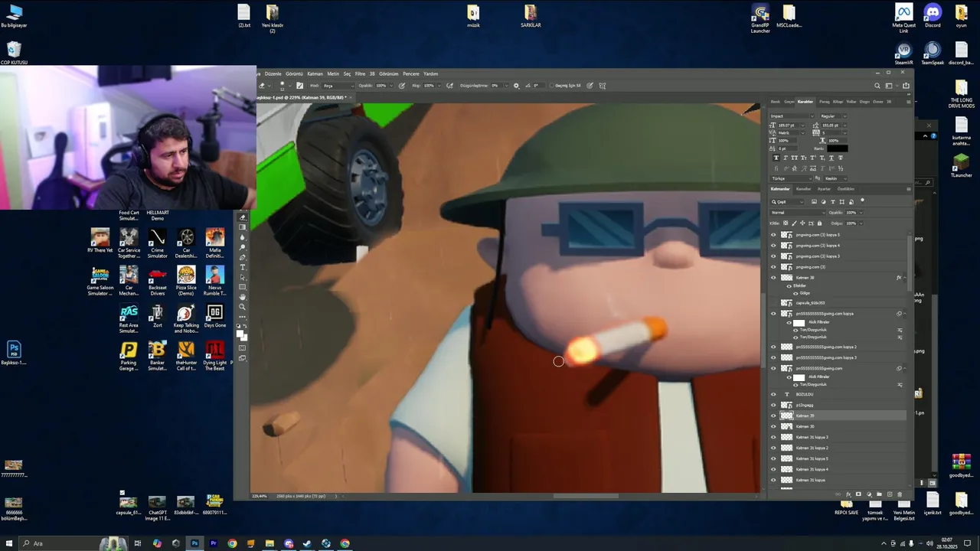Screen dimensions: 980x551
Task: Open the Chrome icon on the taskbar
Action: pos(232,543)
